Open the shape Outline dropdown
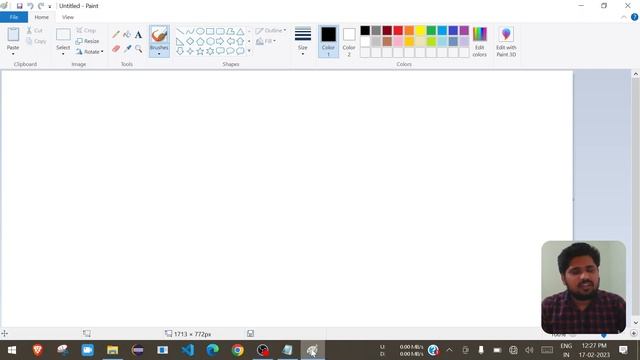Screen dimensions: 640x360 (x=271, y=31)
